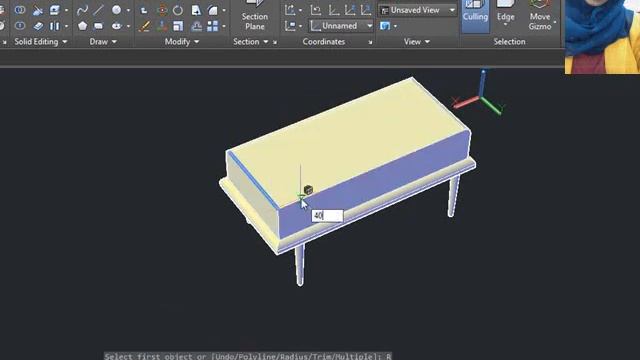Click the Separate icon in Solid Editing
The width and height of the screenshot is (640, 360).
click(x=54, y=26)
